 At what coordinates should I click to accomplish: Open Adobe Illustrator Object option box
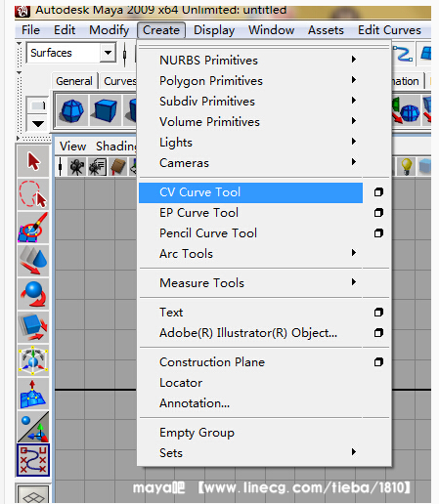point(378,333)
